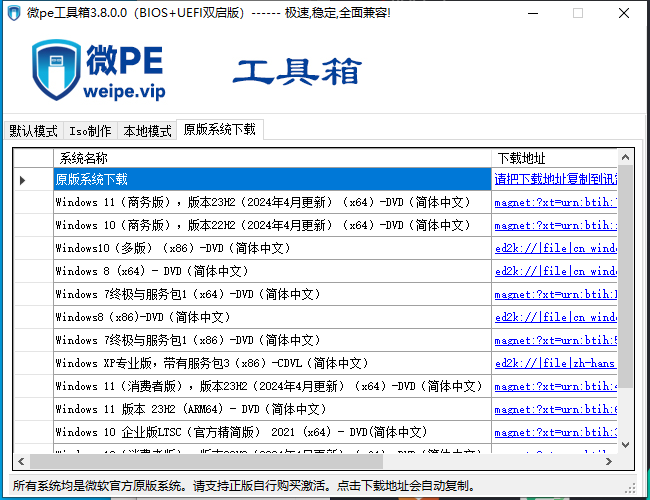Click the vertical scrollbar up arrow
Image resolution: width=650 pixels, height=500 pixels.
(x=626, y=157)
